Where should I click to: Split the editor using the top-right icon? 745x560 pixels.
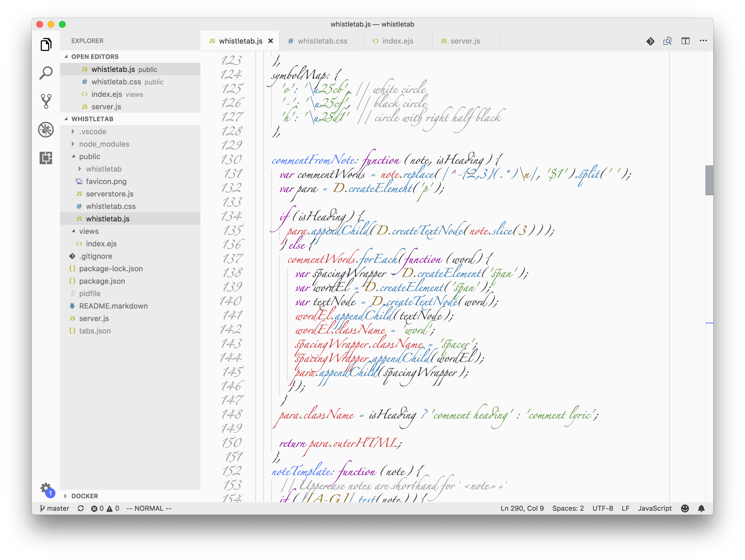coord(685,41)
